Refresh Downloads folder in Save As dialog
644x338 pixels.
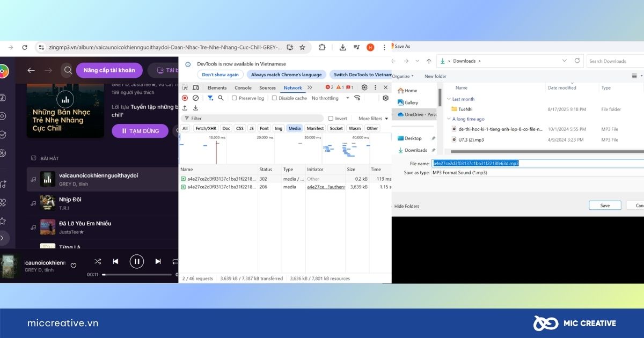coord(576,61)
